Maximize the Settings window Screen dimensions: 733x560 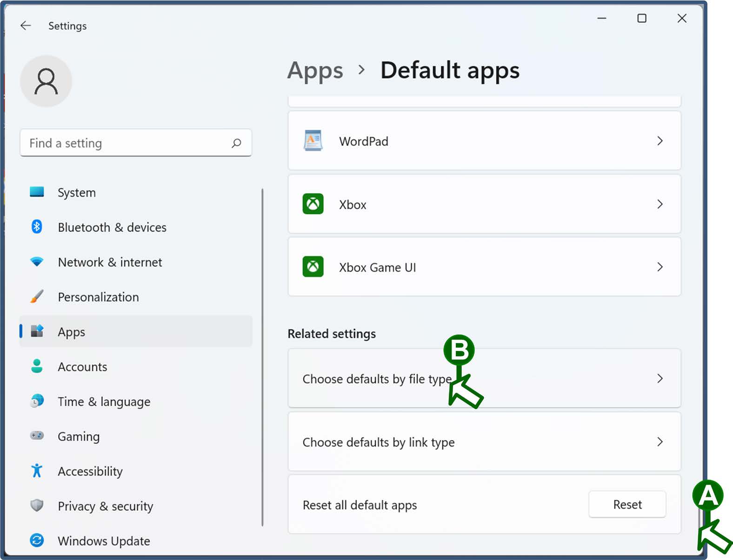642,18
